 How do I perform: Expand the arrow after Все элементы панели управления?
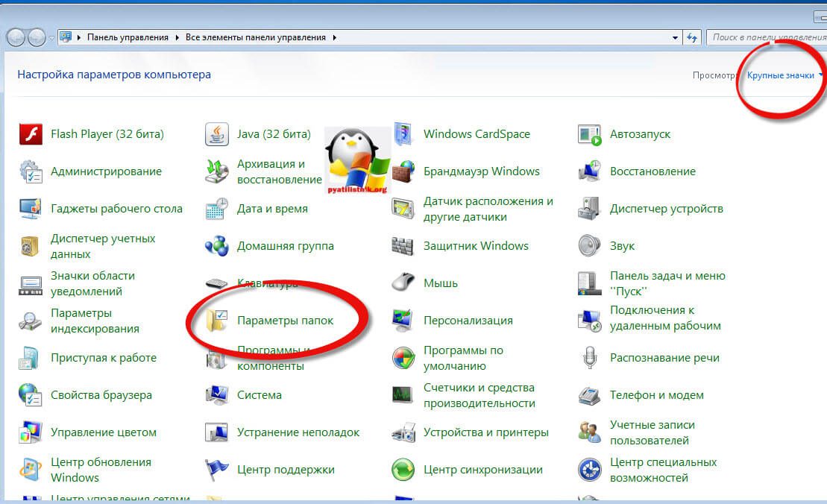coord(334,37)
